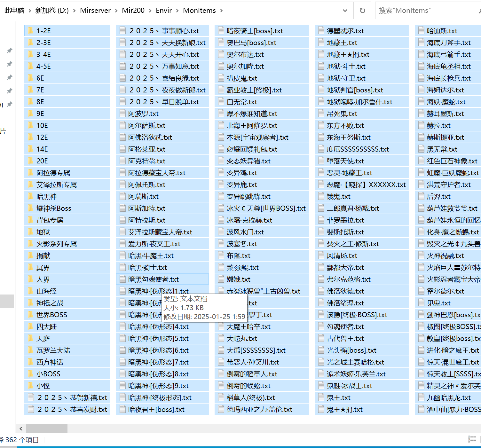Select the 天庭 folder icon
Image resolution: width=481 pixels, height=448 pixels.
[x=31, y=338]
